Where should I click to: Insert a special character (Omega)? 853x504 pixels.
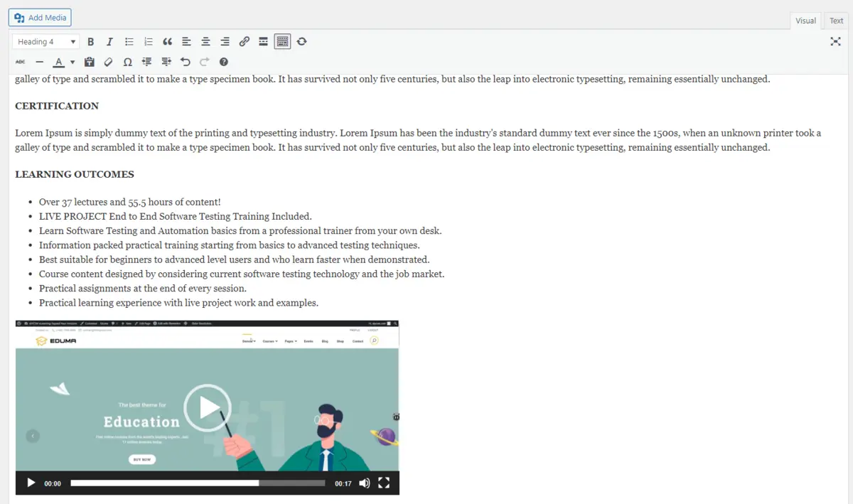pos(127,62)
